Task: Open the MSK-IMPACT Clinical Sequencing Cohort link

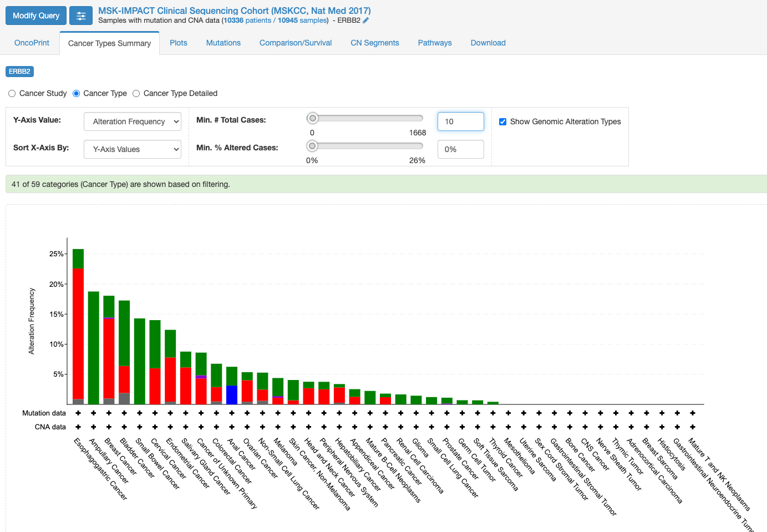Action: [234, 11]
